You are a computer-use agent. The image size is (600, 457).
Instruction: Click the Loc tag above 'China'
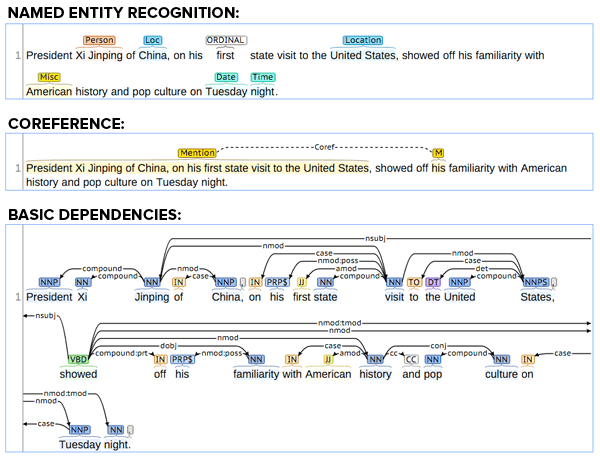tap(152, 41)
